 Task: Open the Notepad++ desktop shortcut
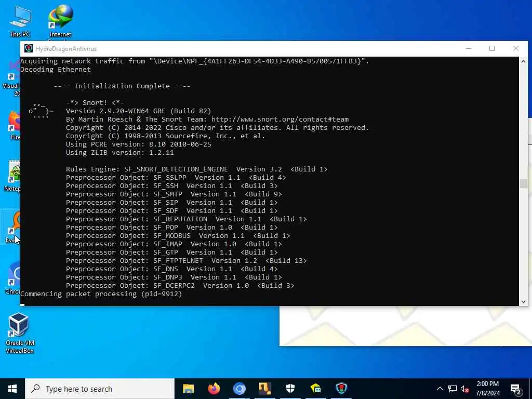click(x=14, y=176)
